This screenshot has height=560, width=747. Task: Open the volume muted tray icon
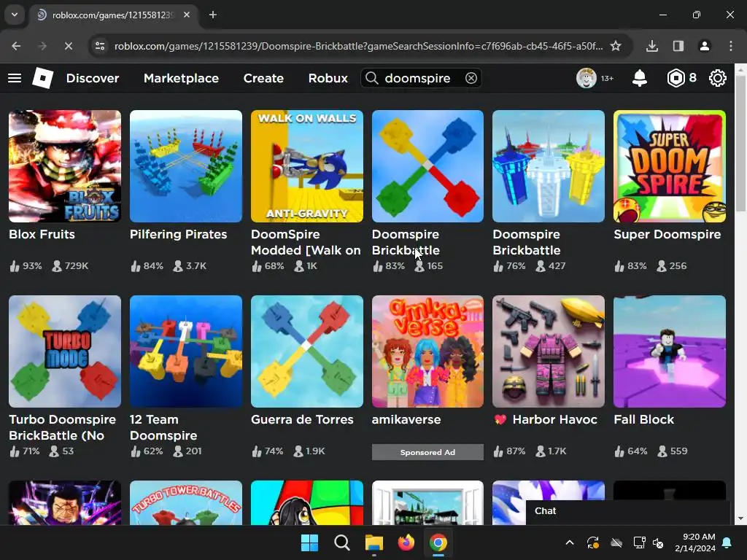point(658,542)
